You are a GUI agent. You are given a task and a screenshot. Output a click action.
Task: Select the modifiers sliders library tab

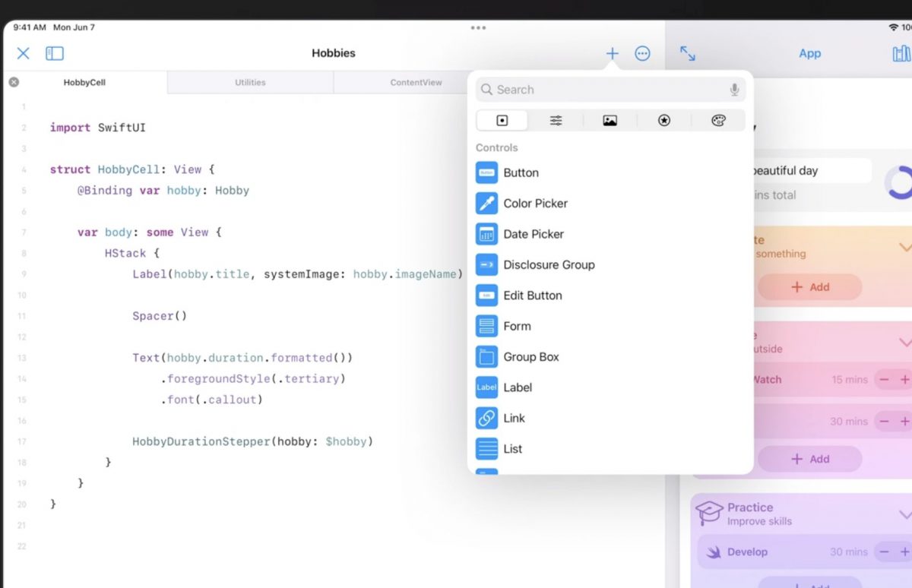pos(556,121)
